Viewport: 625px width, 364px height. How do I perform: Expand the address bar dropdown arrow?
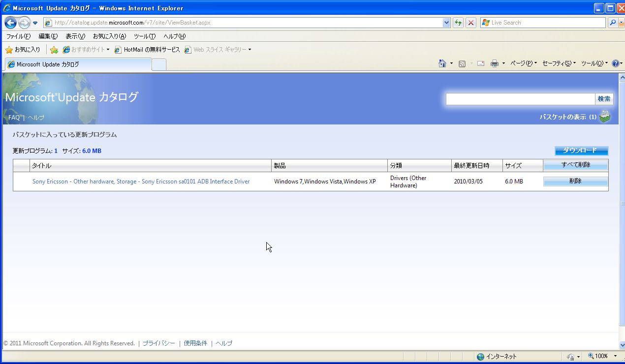pos(446,23)
